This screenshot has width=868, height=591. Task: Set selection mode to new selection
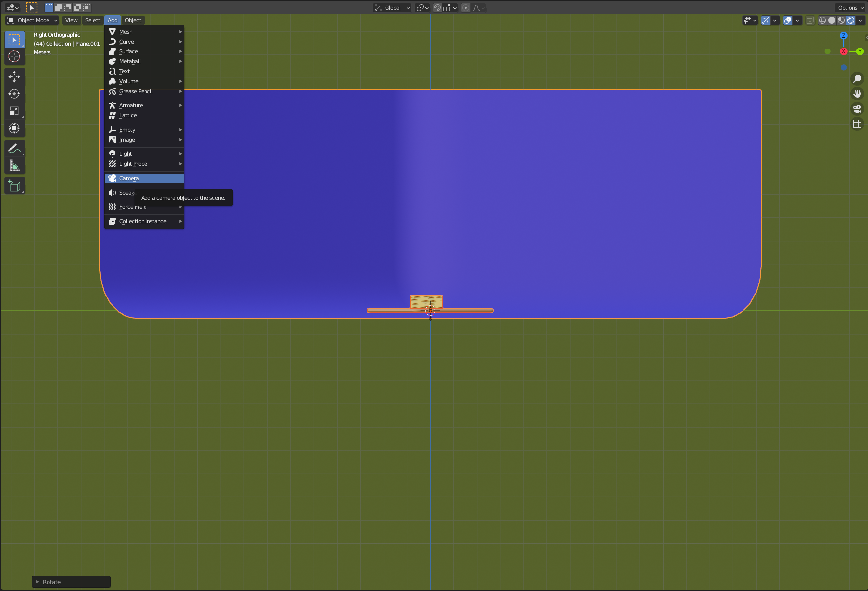49,8
